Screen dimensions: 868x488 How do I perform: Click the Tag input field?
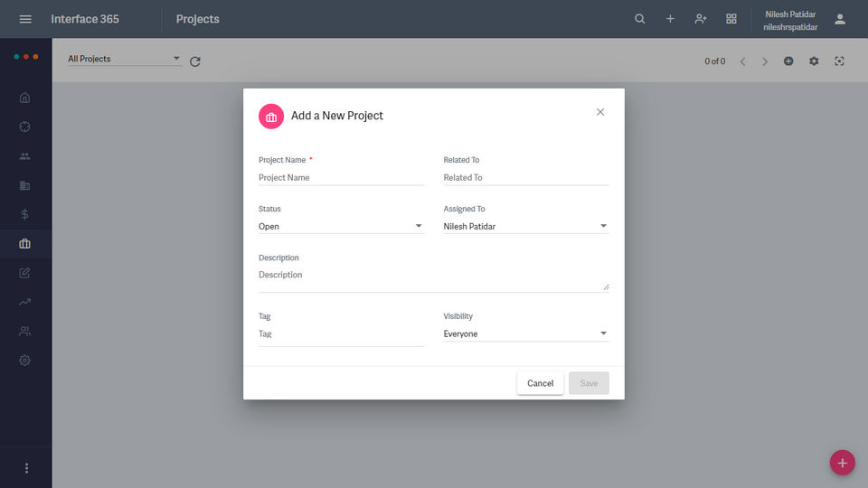click(341, 334)
